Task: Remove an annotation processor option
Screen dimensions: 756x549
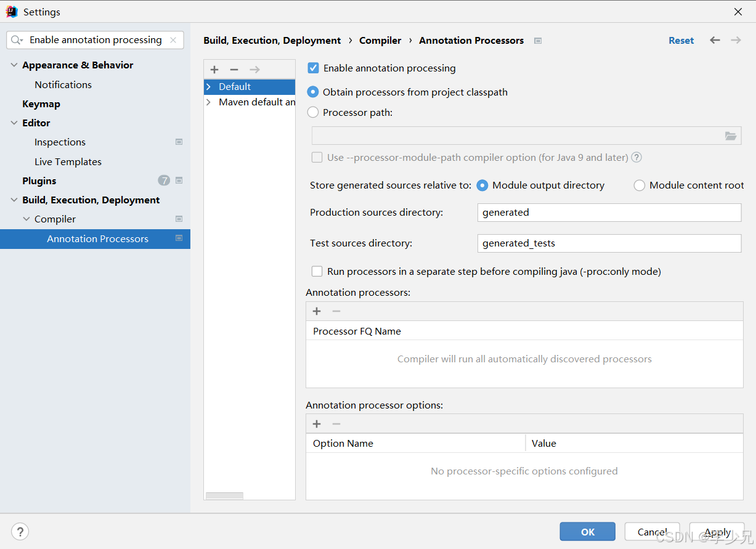Action: (x=336, y=424)
